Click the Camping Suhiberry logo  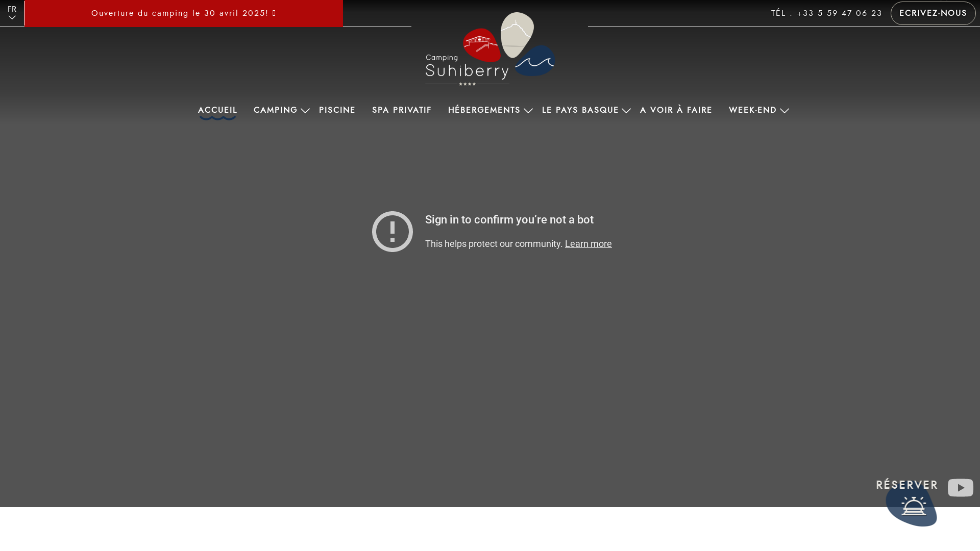490,49
